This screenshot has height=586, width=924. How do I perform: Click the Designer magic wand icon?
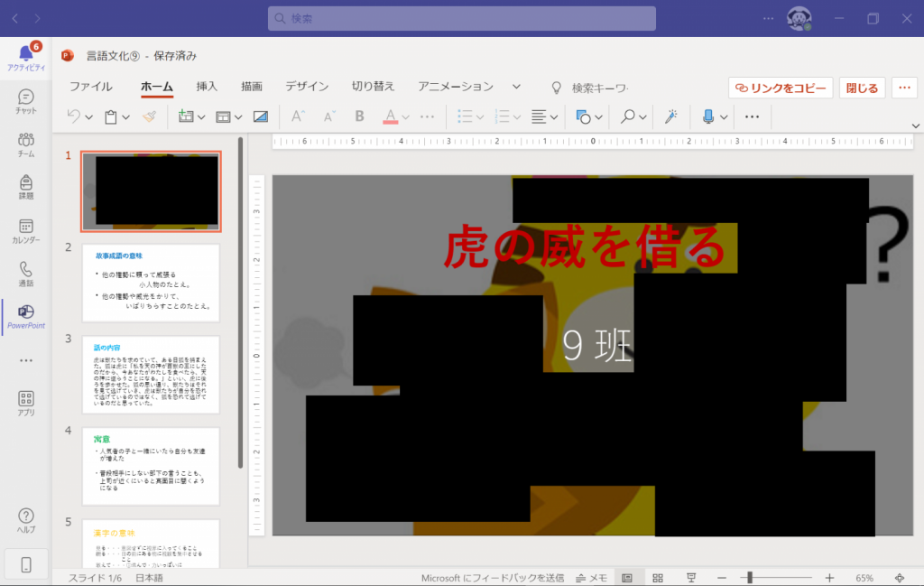pos(670,116)
